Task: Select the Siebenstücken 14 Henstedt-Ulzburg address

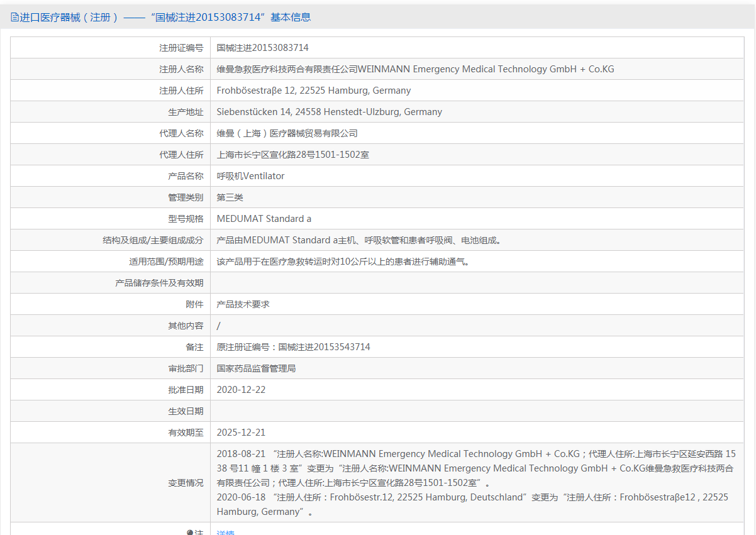Action: click(330, 112)
